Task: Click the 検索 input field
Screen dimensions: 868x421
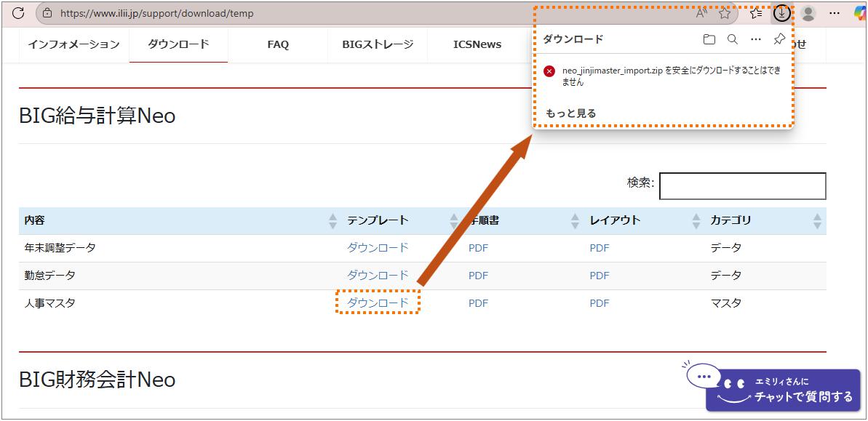Action: [x=742, y=186]
